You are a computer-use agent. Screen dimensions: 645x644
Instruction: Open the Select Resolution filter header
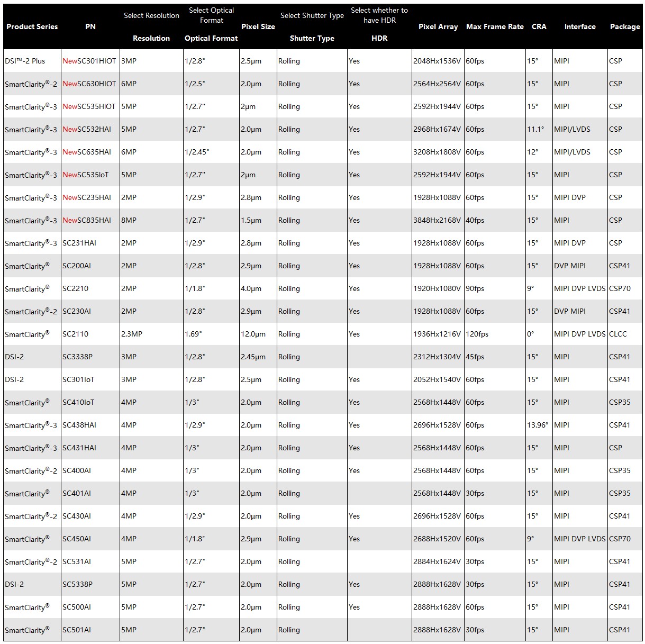pyautogui.click(x=151, y=16)
